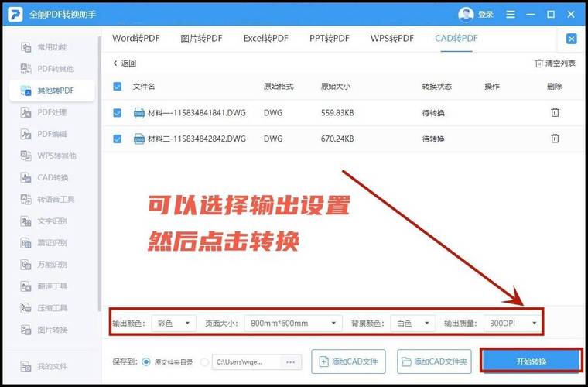Viewport: 588px width, 387px height.
Task: Open the 输出颜色 dropdown showing 彩色
Action: (173, 324)
